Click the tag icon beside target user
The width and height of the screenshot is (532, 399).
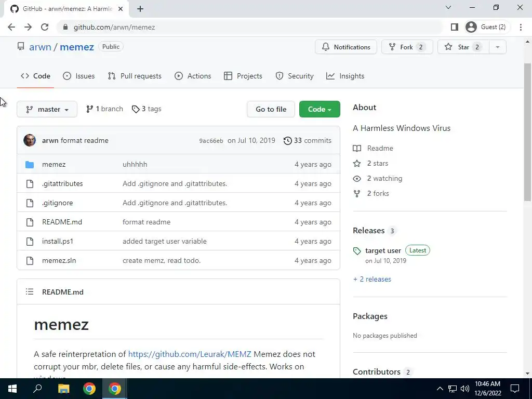[357, 251]
